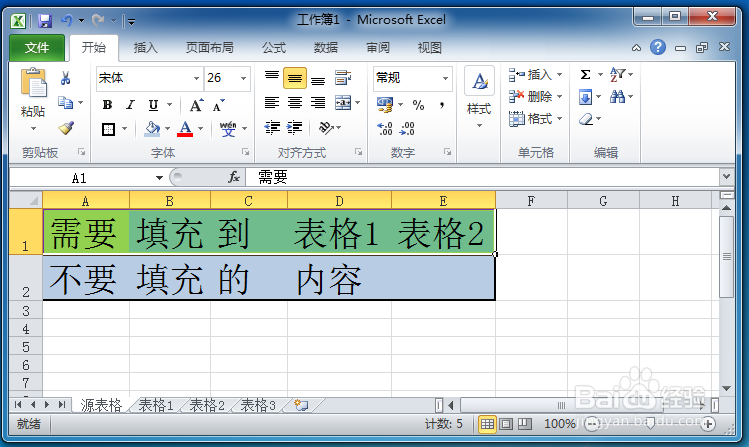Click Sort and Filter icon
749x447 pixels.
click(x=618, y=74)
